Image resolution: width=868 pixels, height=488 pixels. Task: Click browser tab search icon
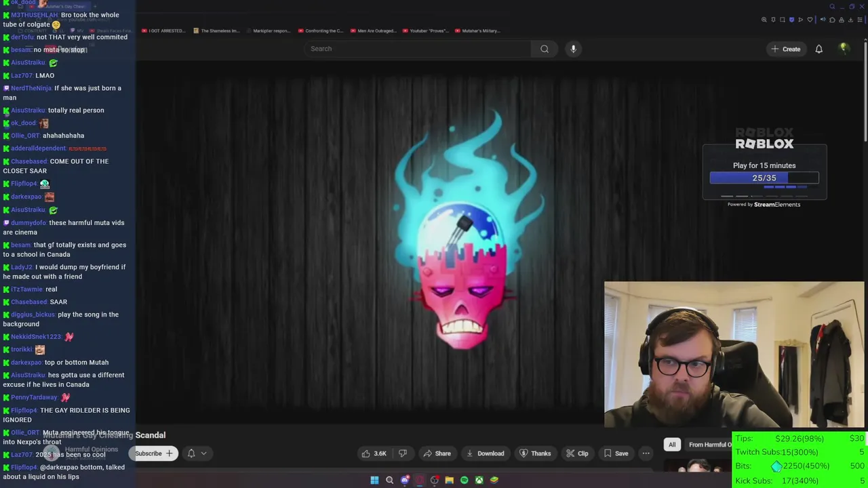point(832,6)
